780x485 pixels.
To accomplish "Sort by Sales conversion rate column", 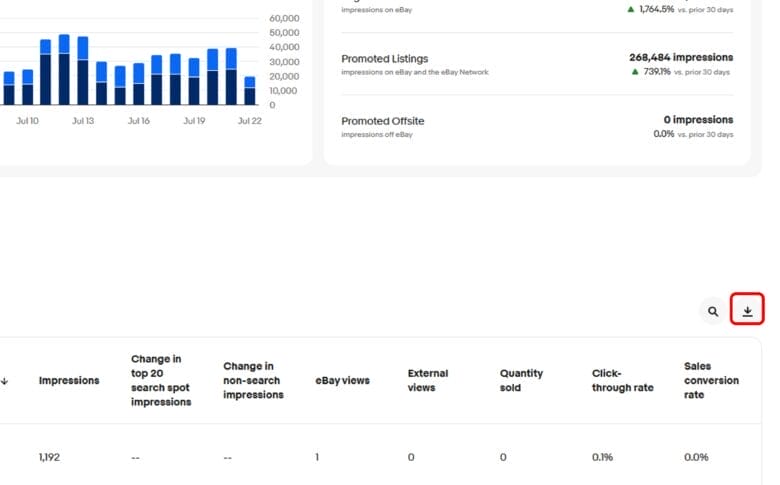I will point(711,381).
